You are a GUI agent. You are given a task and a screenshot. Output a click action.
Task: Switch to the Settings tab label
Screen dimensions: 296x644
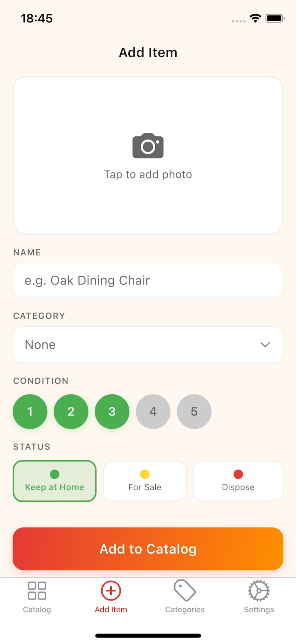click(259, 609)
